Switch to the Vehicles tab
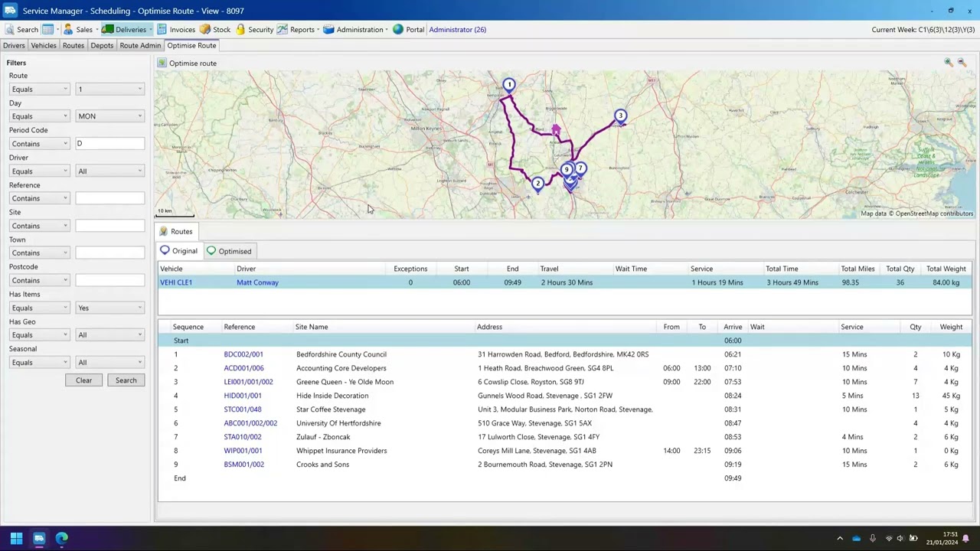Viewport: 980px width, 551px height. [x=44, y=45]
